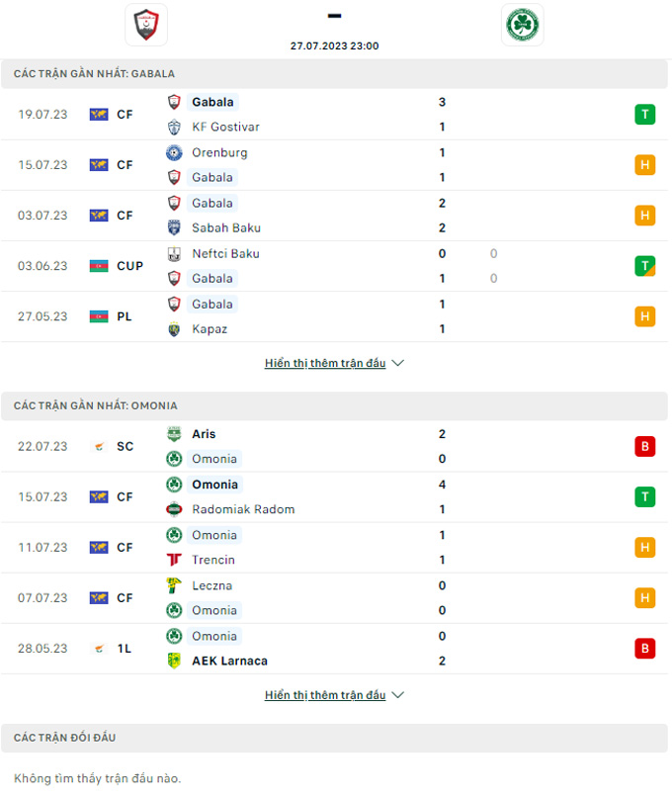Open the second 'Hiển thị thêm trận đấu' link

(x=325, y=695)
